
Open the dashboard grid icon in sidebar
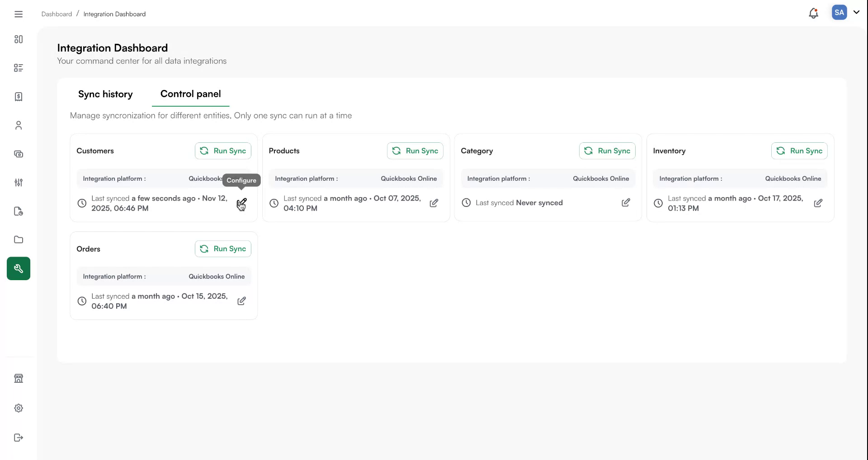(19, 39)
